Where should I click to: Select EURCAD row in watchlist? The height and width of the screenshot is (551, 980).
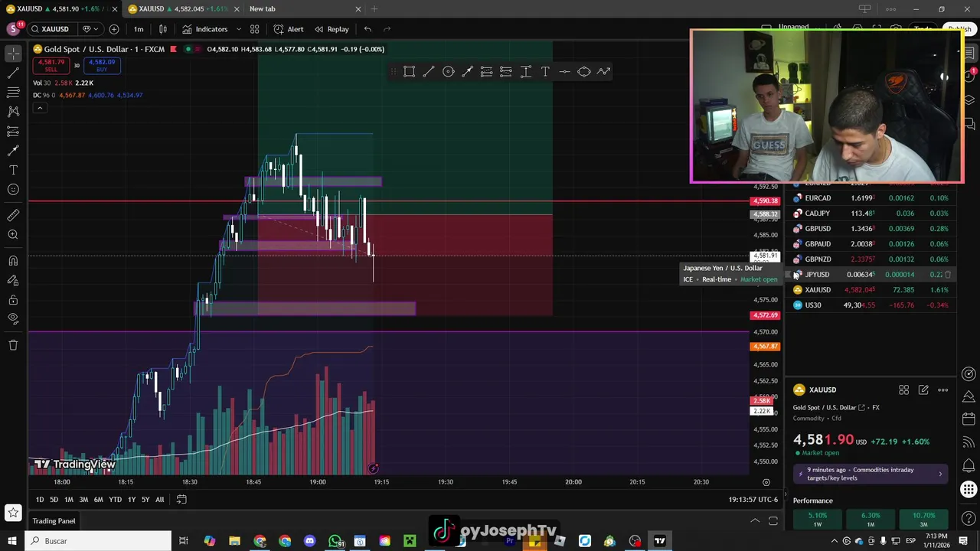[x=872, y=198]
